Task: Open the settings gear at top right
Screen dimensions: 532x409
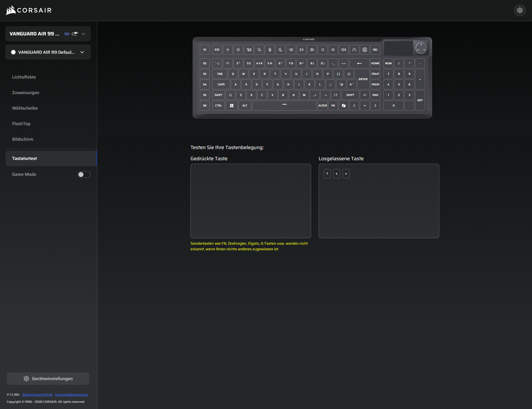Action: [520, 10]
